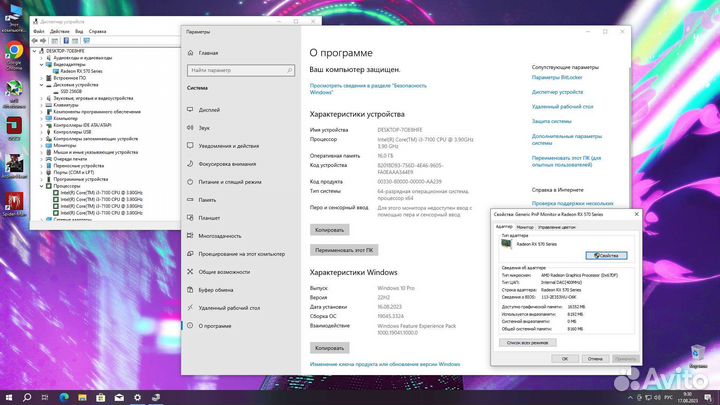The image size is (720, 405).
Task: Open Буфер обмена clipboard settings
Action: 215,290
